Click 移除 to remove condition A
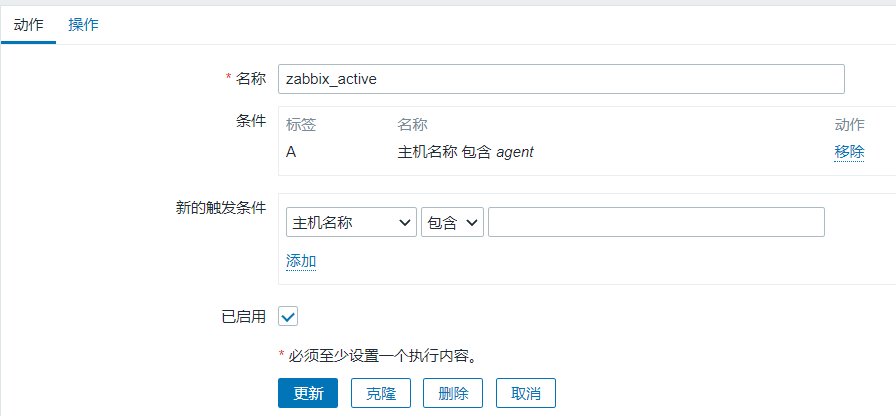 849,152
